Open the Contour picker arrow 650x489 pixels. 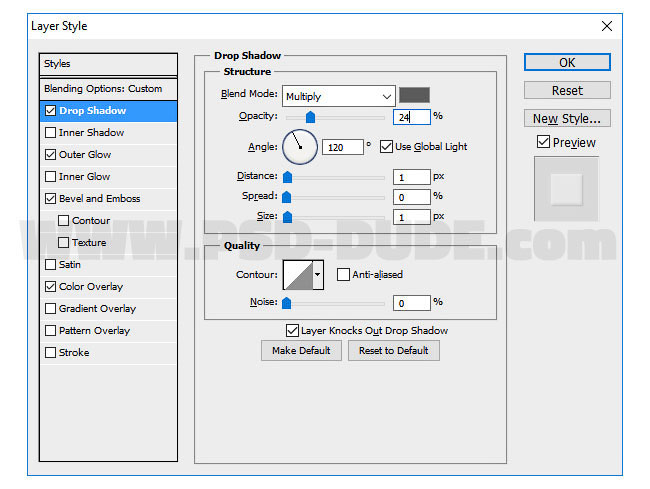318,274
